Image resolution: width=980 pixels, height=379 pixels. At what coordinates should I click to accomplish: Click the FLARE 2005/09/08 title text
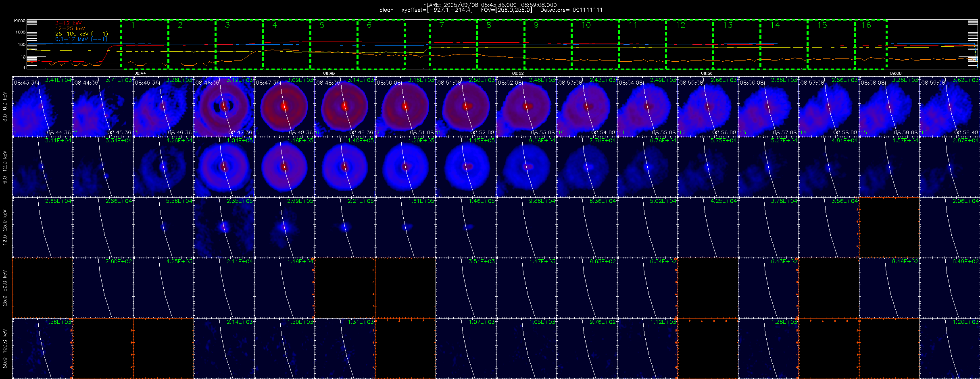(490, 5)
